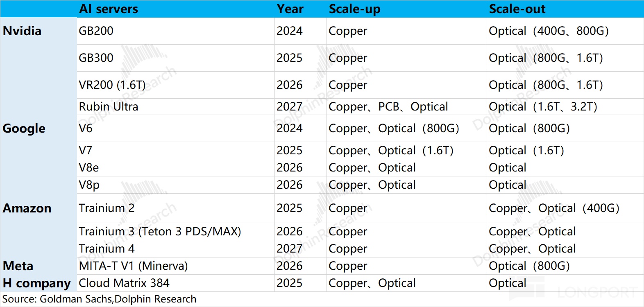Select the Amazon row label
Viewport: 644px width, 307px height.
click(x=27, y=208)
